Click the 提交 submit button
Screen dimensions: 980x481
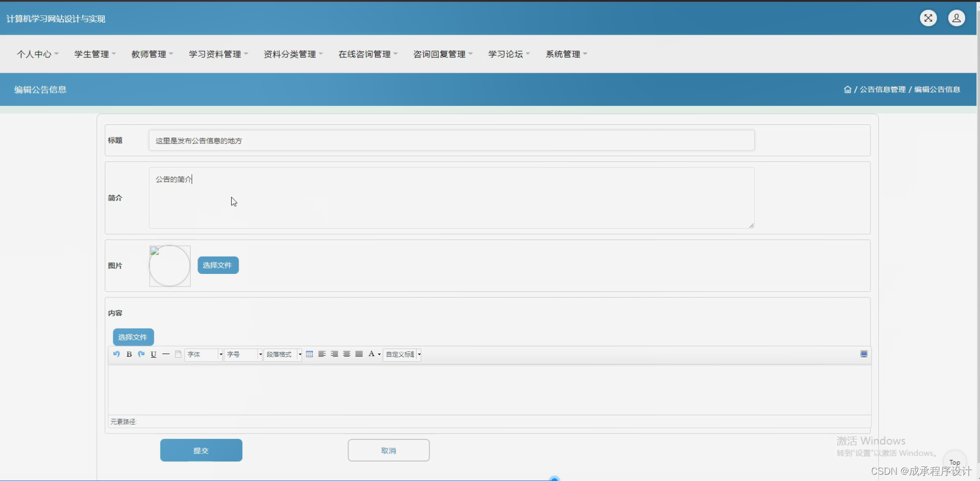(201, 450)
